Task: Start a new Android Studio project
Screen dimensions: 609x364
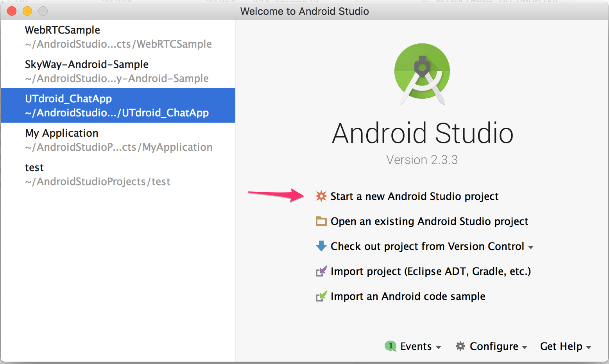Action: click(414, 196)
